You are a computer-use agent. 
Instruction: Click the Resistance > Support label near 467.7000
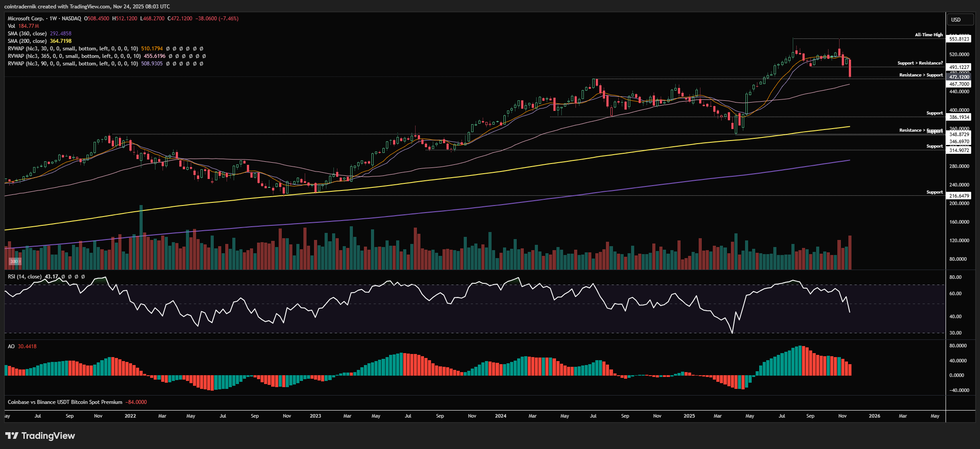[x=921, y=75]
